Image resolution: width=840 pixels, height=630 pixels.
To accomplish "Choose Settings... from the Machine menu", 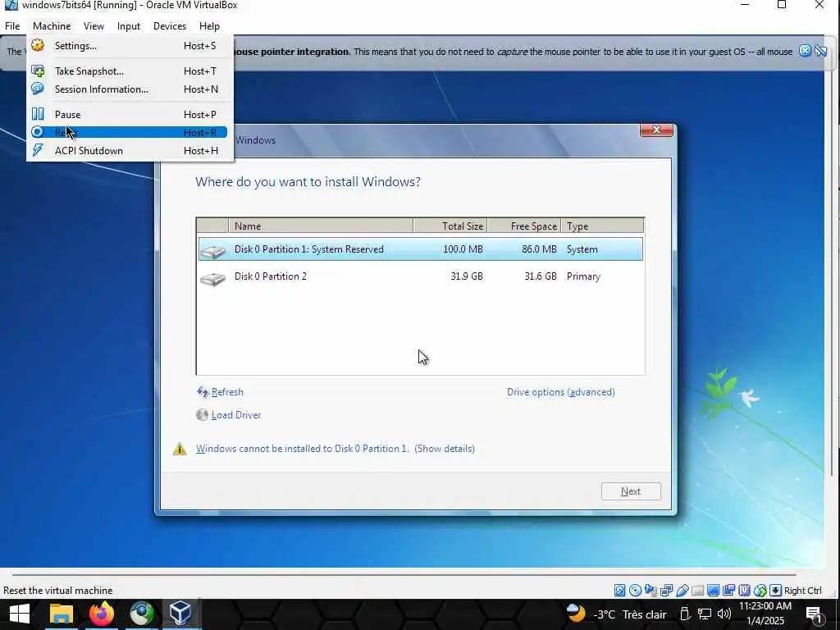I will pyautogui.click(x=129, y=46).
